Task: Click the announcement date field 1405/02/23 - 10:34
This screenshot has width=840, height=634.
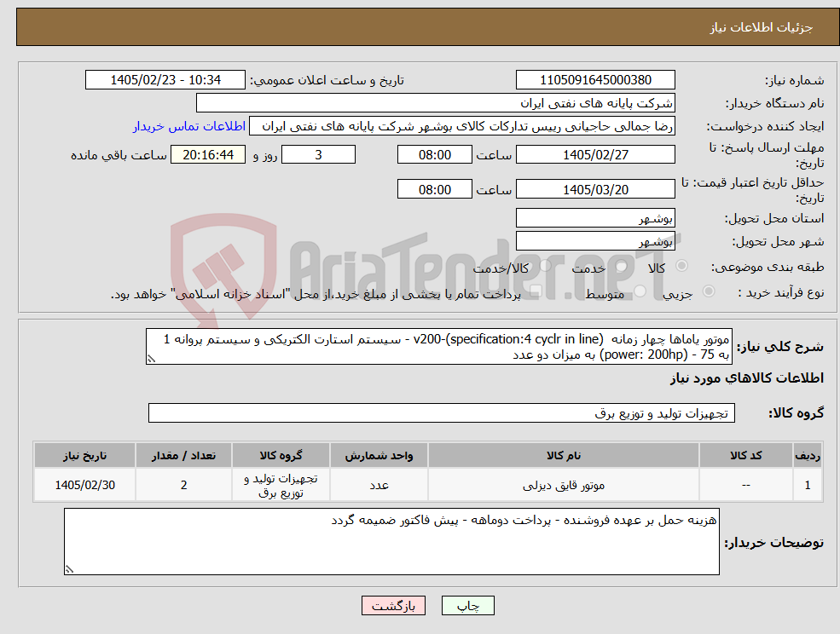Action: coord(165,80)
